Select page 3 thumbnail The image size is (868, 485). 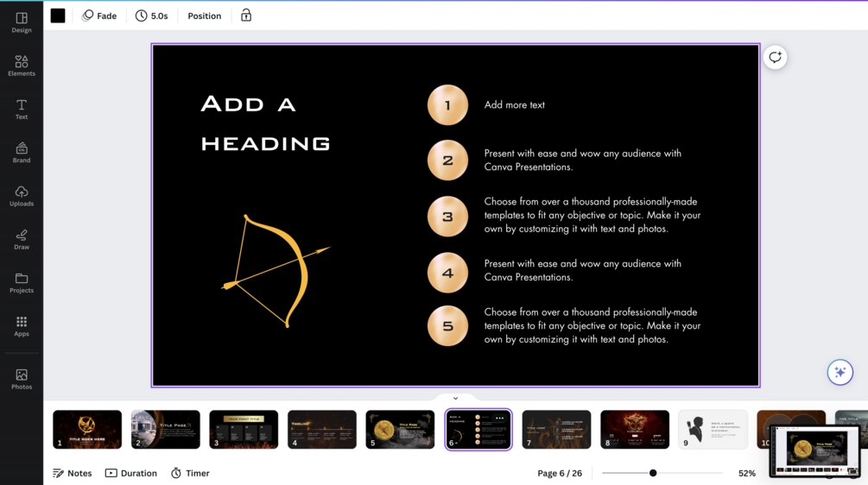pos(244,429)
